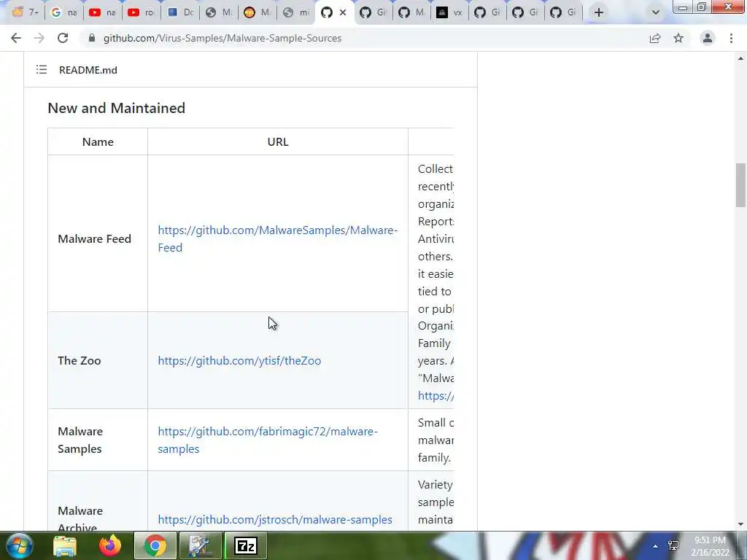This screenshot has height=560, width=747.
Task: Switch to the 'vx' tab
Action: tap(449, 12)
